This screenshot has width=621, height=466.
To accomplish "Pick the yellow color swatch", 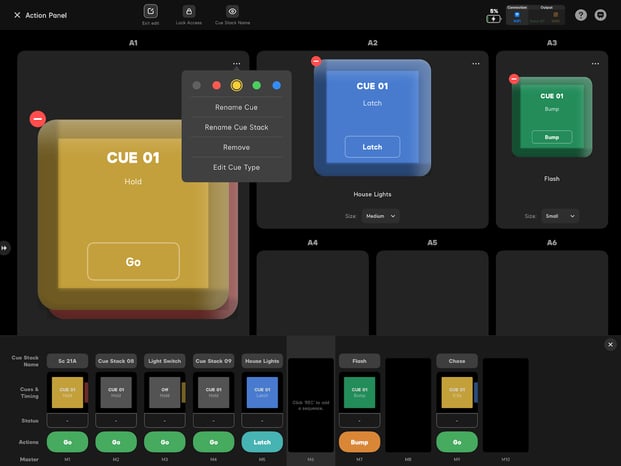I will pos(236,85).
